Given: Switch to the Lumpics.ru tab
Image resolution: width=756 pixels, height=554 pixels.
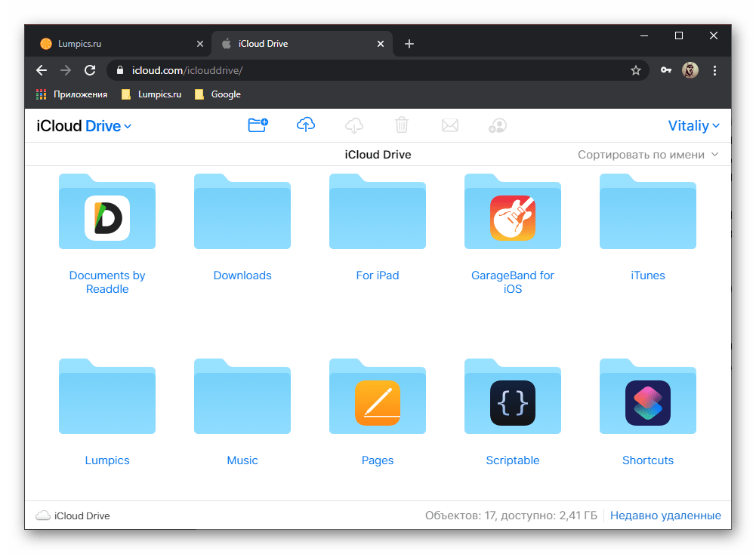Looking at the screenshot, I should 117,44.
